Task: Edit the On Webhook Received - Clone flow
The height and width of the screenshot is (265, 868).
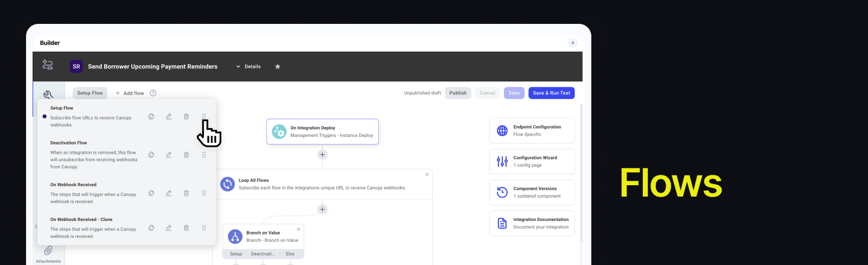Action: pyautogui.click(x=169, y=228)
